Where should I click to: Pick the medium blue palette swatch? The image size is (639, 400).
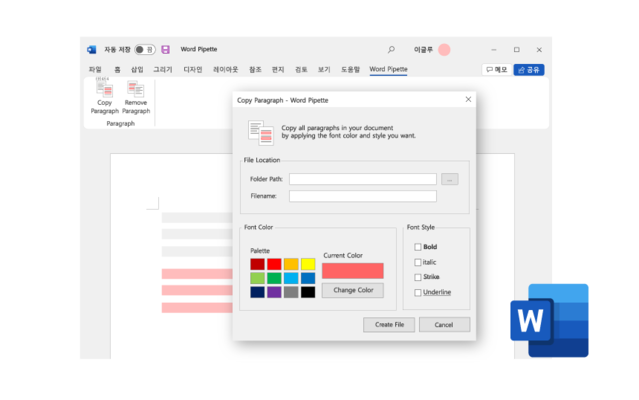308,278
